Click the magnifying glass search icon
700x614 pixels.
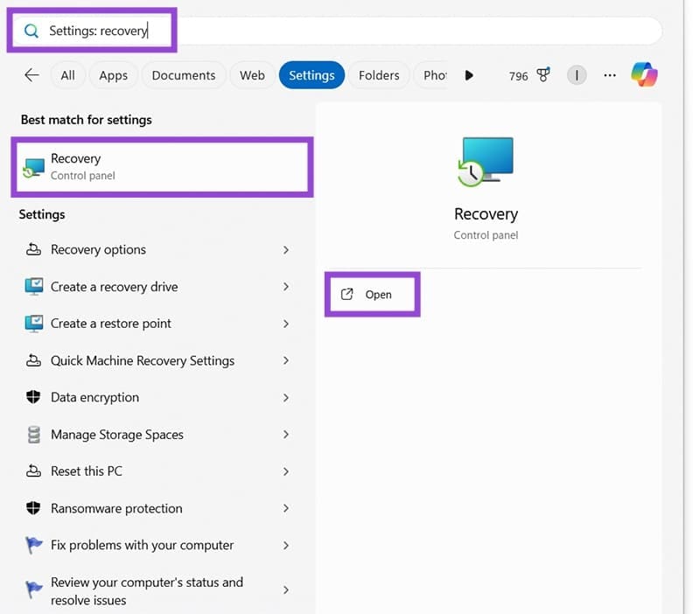tap(30, 29)
